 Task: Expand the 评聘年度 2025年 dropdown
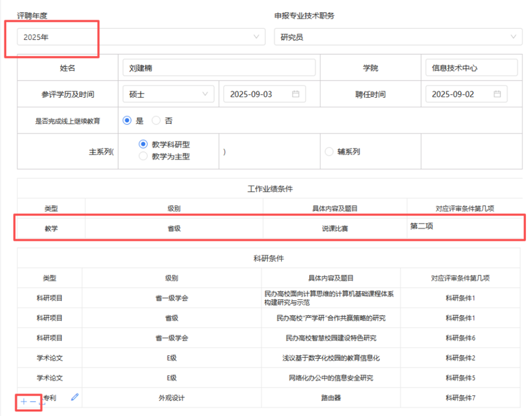click(141, 37)
